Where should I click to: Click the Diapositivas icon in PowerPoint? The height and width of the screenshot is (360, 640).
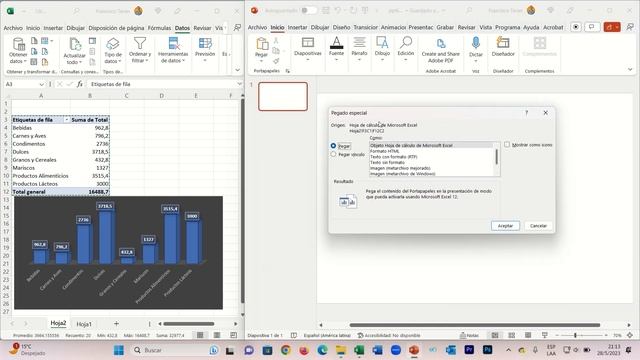coord(308,43)
